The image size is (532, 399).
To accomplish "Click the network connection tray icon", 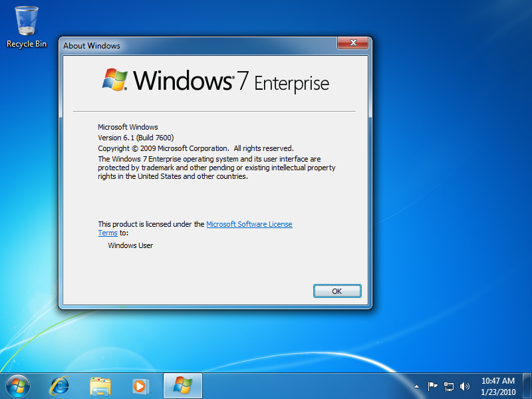I will coord(449,386).
